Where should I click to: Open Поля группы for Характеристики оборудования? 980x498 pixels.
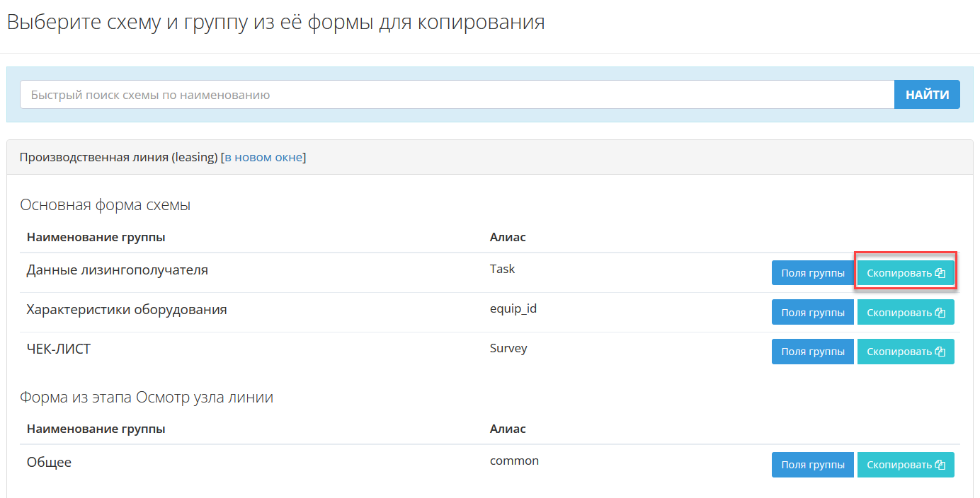point(812,312)
